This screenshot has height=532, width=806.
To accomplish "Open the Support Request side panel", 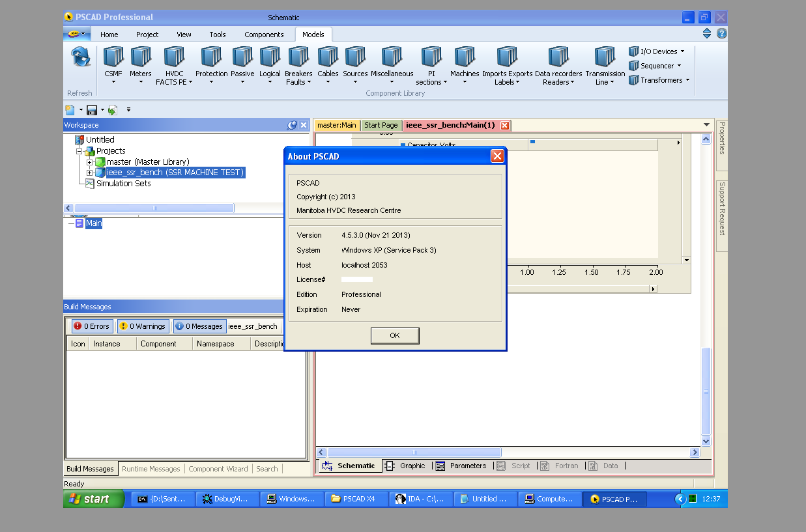I will coord(722,216).
